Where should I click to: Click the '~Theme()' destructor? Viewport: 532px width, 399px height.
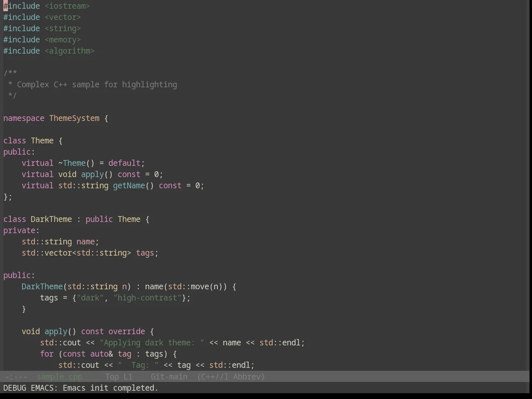click(x=76, y=163)
